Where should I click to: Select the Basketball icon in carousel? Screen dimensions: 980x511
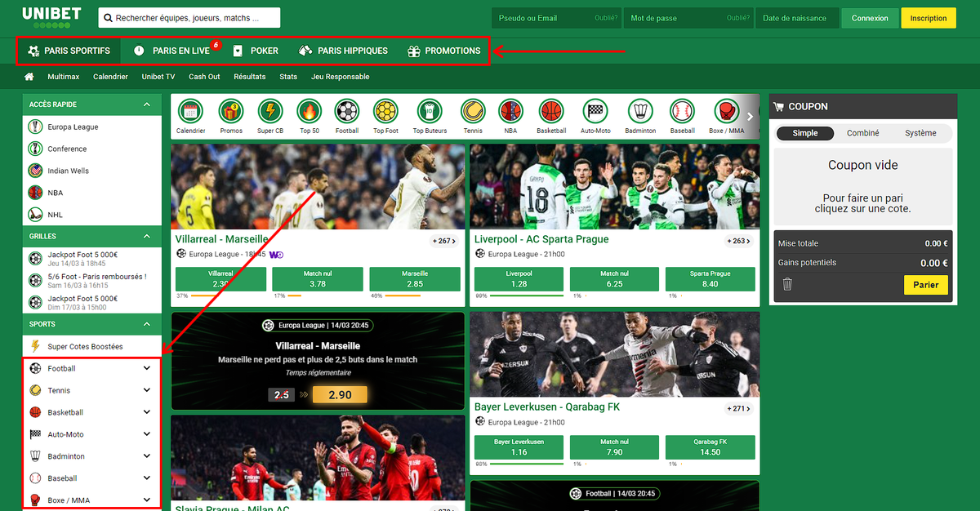click(551, 111)
